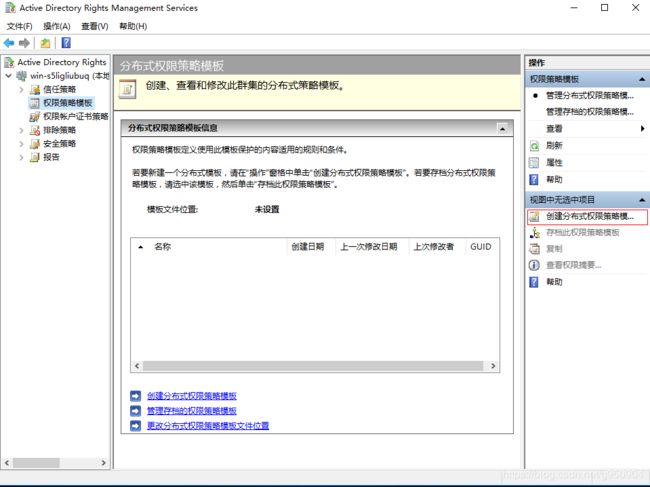Open the 查看 submenu arrow
Viewport: 650px width, 487px height.
[643, 128]
